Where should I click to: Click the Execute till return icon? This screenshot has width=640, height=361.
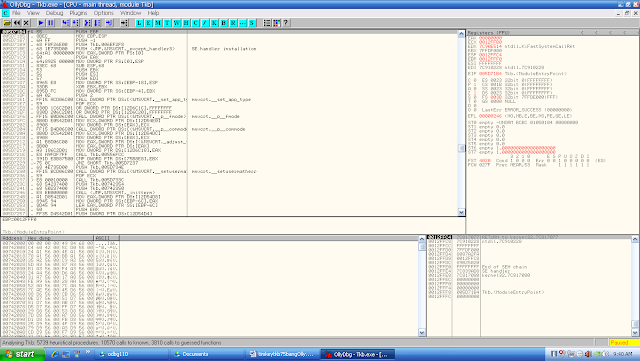pos(109,23)
